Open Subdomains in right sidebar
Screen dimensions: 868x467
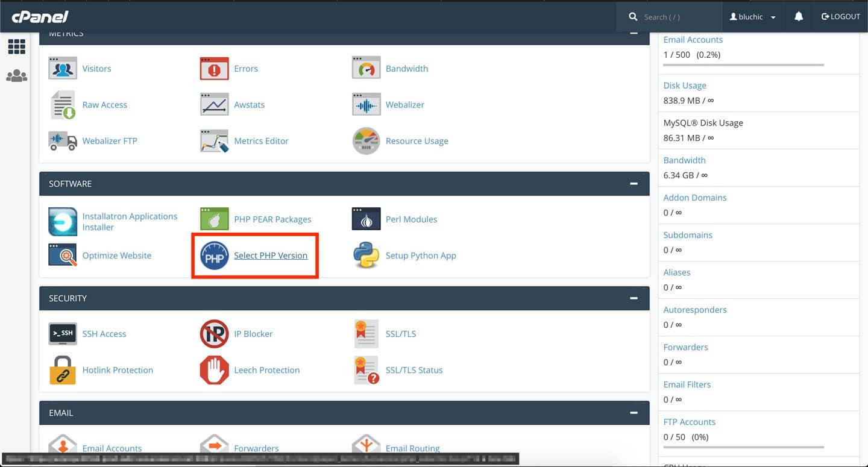point(688,234)
